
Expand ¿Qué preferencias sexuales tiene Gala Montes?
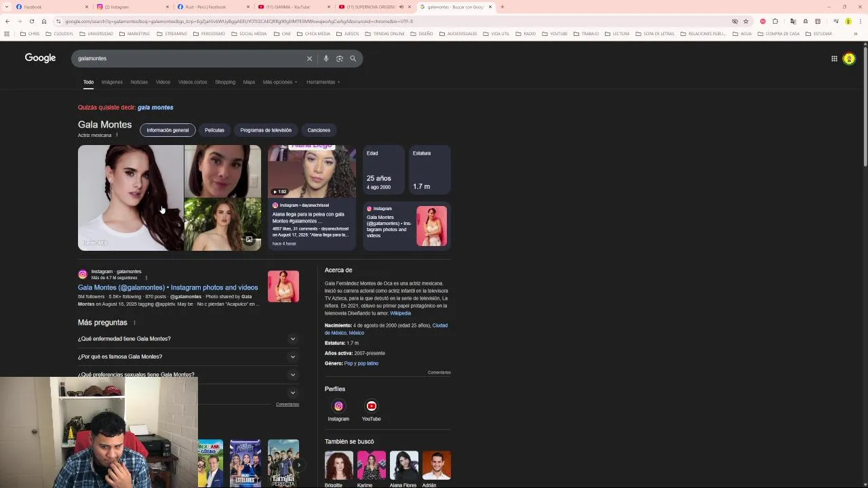(188, 374)
